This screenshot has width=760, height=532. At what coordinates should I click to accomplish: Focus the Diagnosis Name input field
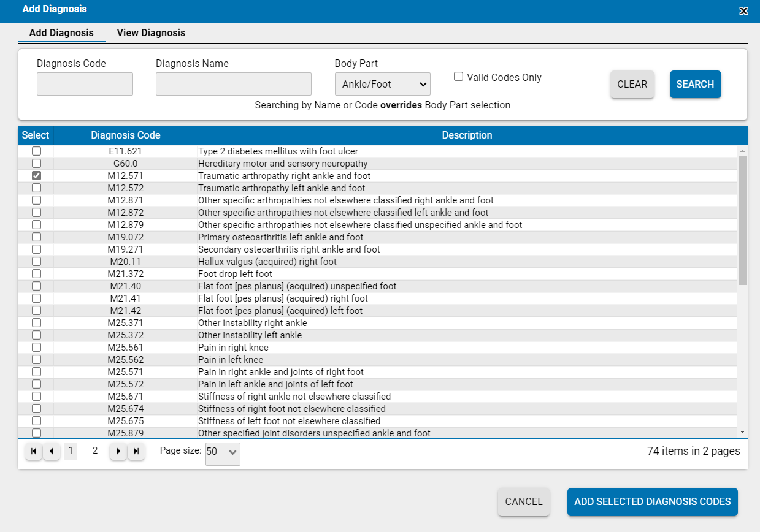pyautogui.click(x=233, y=84)
